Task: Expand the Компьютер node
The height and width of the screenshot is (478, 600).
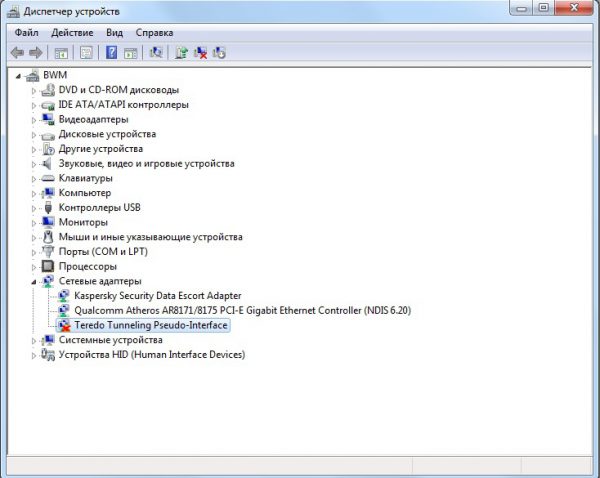Action: (x=34, y=194)
